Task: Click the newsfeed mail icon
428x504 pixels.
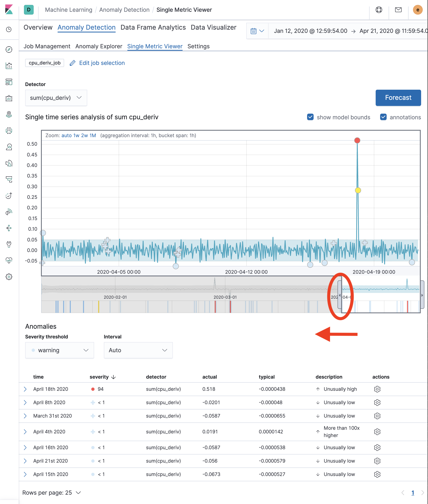Action: (x=398, y=10)
